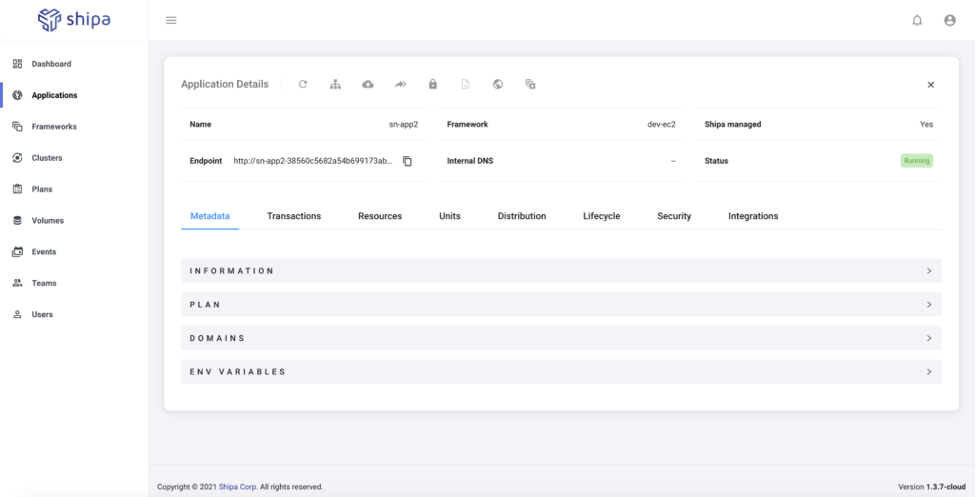The width and height of the screenshot is (977, 497).
Task: Expand the ENV VARIABLES section
Action: (x=561, y=372)
